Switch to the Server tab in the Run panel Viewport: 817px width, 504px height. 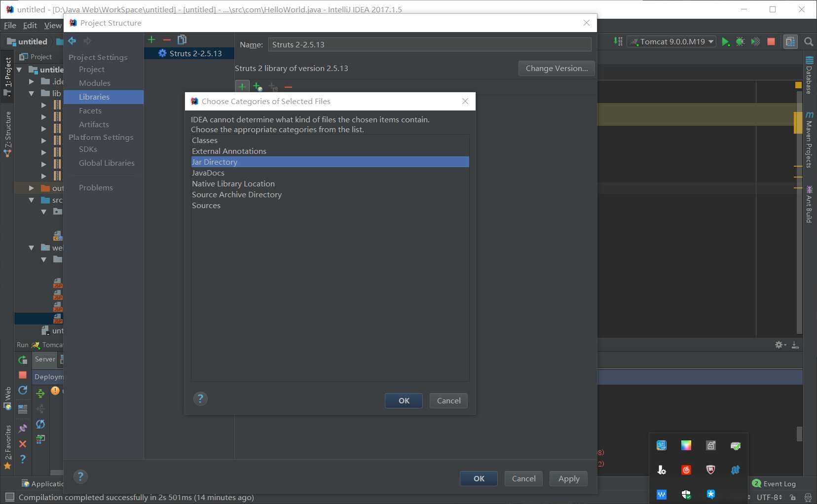coord(45,359)
